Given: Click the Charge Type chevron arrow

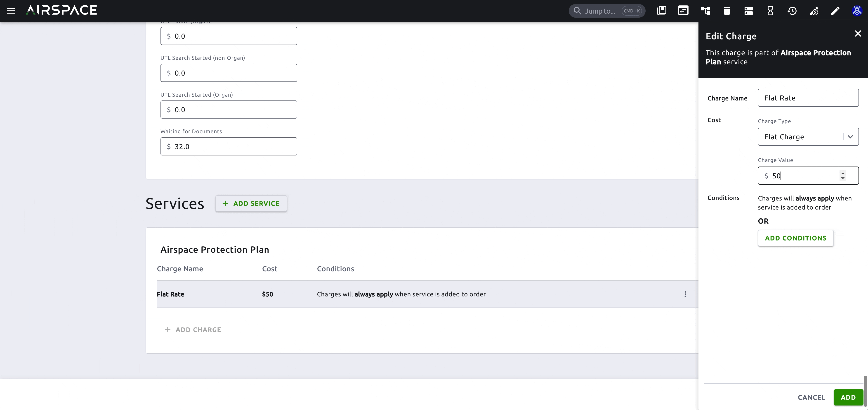Looking at the screenshot, I should (850, 137).
